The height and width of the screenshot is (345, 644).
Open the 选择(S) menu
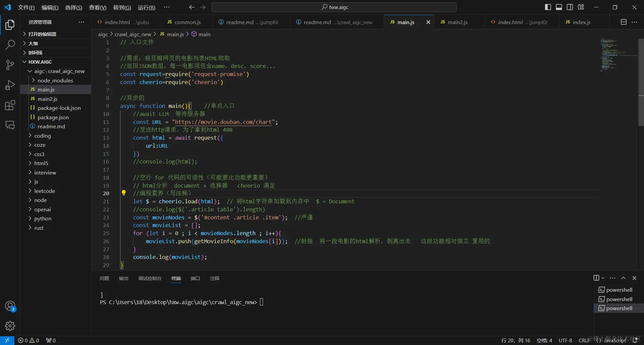(73, 7)
